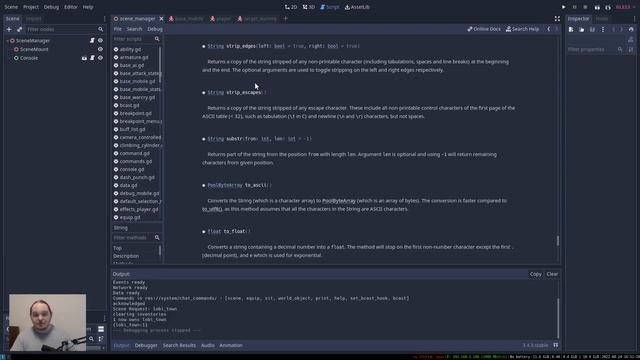The height and width of the screenshot is (360, 640).
Task: Toggle SceneMount node visibility
Action: tap(100, 49)
